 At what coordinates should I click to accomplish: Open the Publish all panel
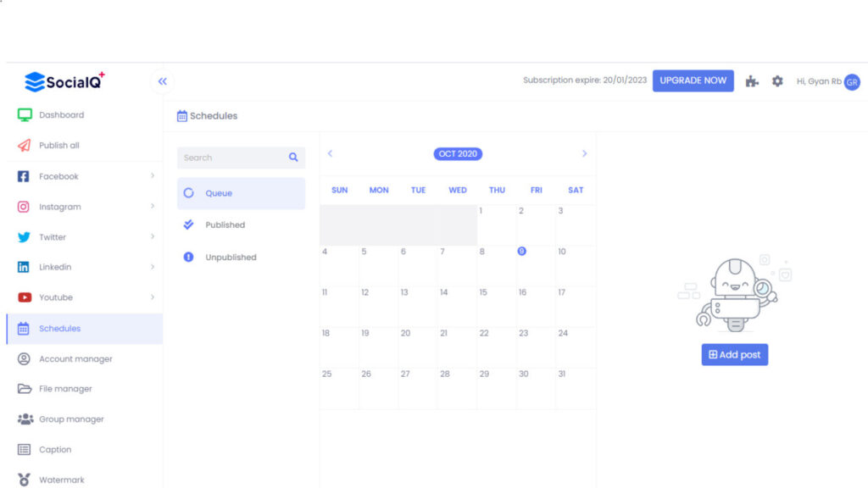pos(58,145)
